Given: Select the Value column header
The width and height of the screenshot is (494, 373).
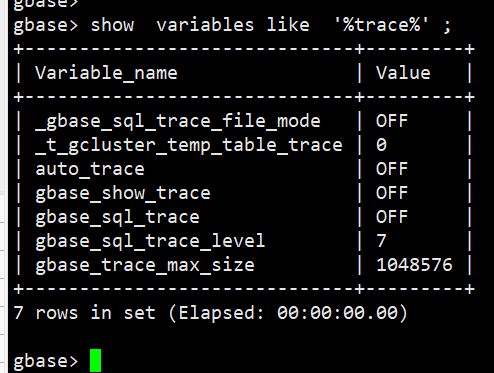Looking at the screenshot, I should click(x=403, y=73).
